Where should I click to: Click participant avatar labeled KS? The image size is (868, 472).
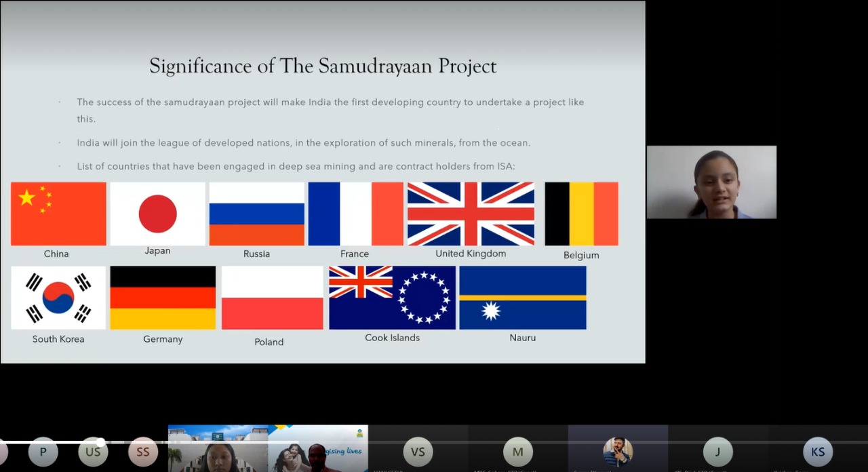tap(818, 452)
